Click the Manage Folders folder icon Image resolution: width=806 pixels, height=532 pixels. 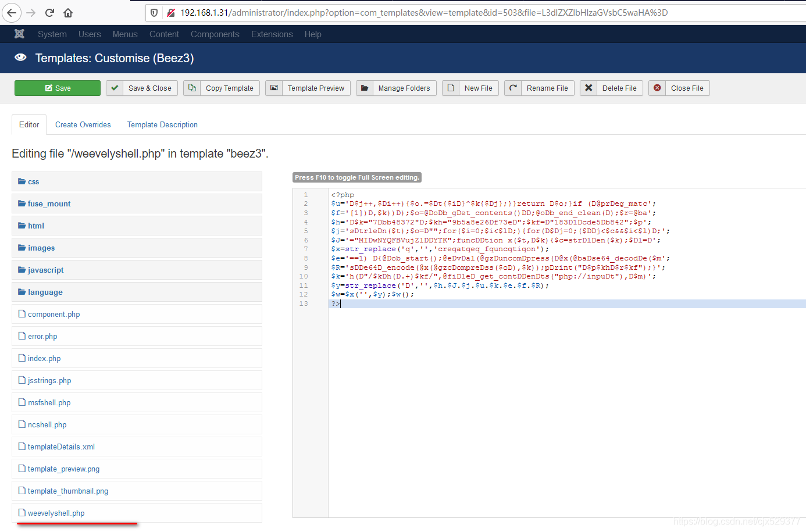pyautogui.click(x=365, y=88)
